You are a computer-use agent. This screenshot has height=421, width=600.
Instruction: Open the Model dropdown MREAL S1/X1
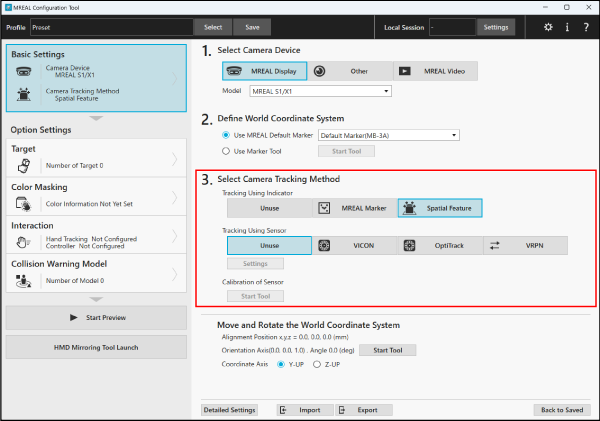point(321,91)
